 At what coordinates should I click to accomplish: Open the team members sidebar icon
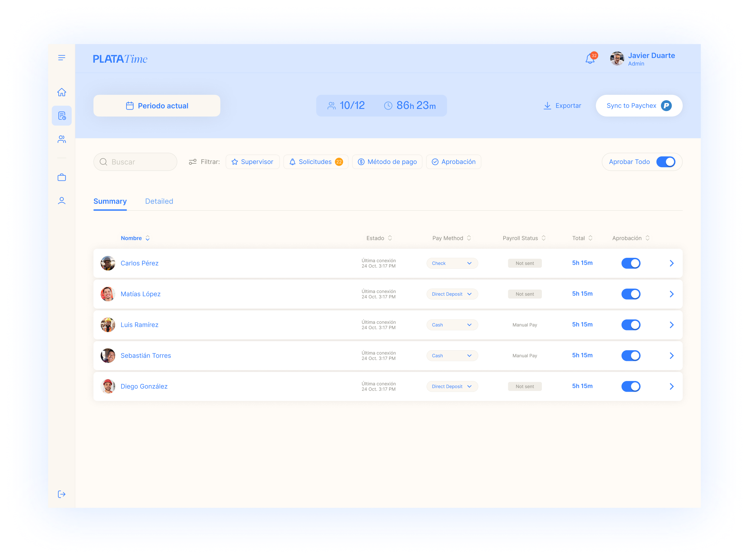[62, 139]
